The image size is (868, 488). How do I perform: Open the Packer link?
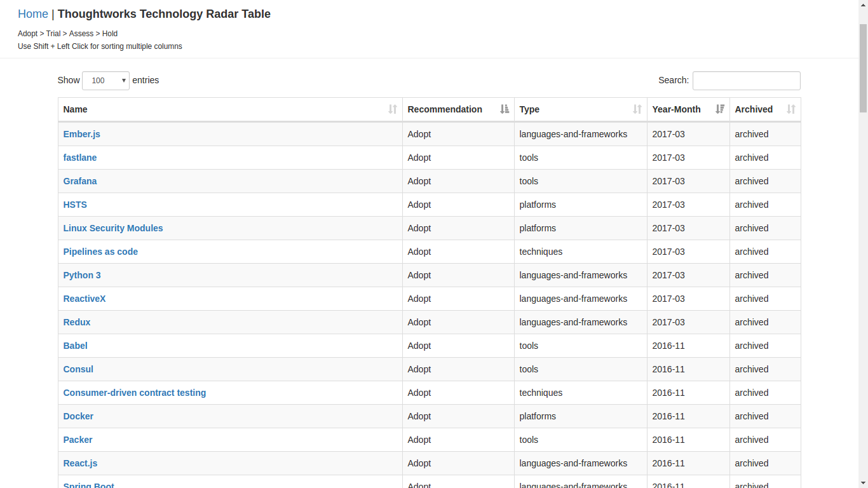click(78, 440)
